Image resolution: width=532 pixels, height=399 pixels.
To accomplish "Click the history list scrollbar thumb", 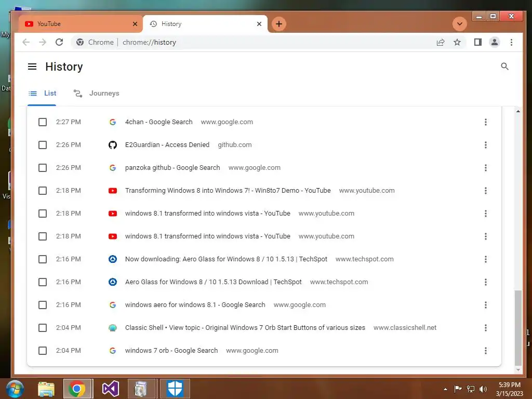I will click(x=518, y=327).
